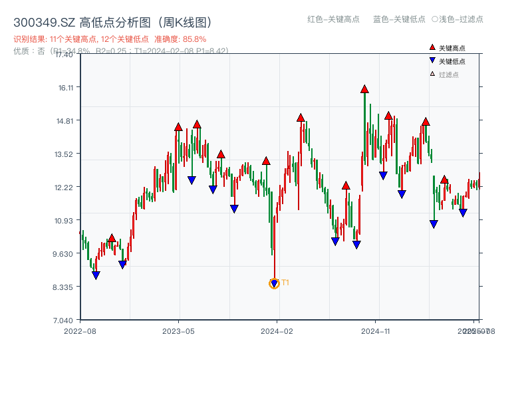This screenshot has height=399, width=532.
Task: Click the blue low marker near 11.9 in early 2025
Action: click(x=402, y=194)
